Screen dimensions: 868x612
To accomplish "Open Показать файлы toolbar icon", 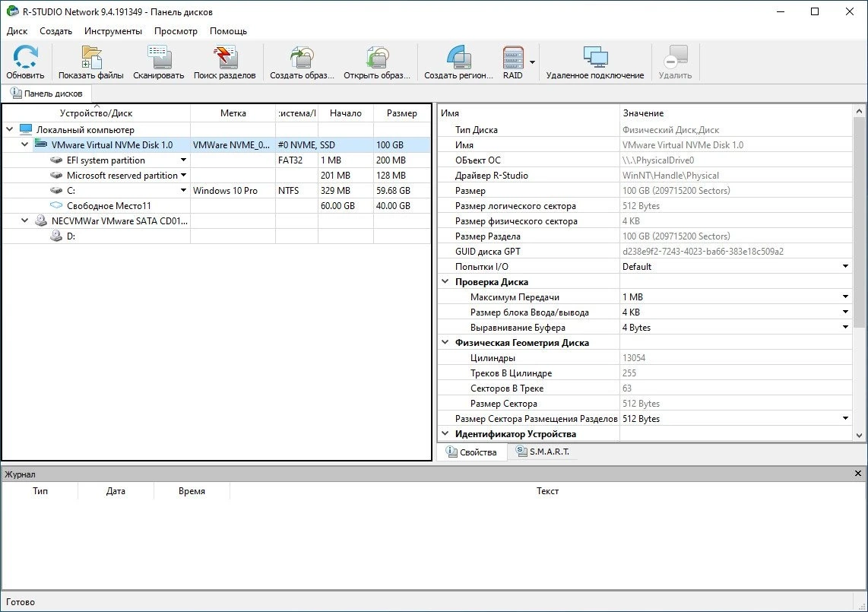I will 91,57.
